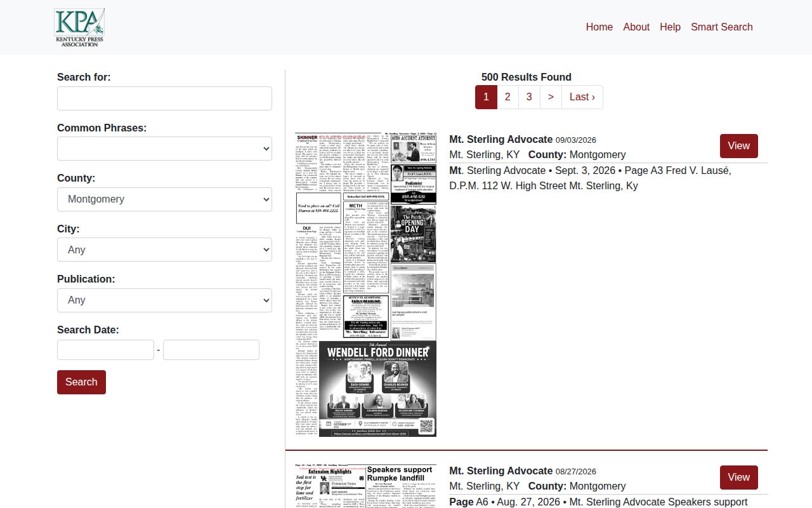Open the Publication dropdown

point(164,300)
